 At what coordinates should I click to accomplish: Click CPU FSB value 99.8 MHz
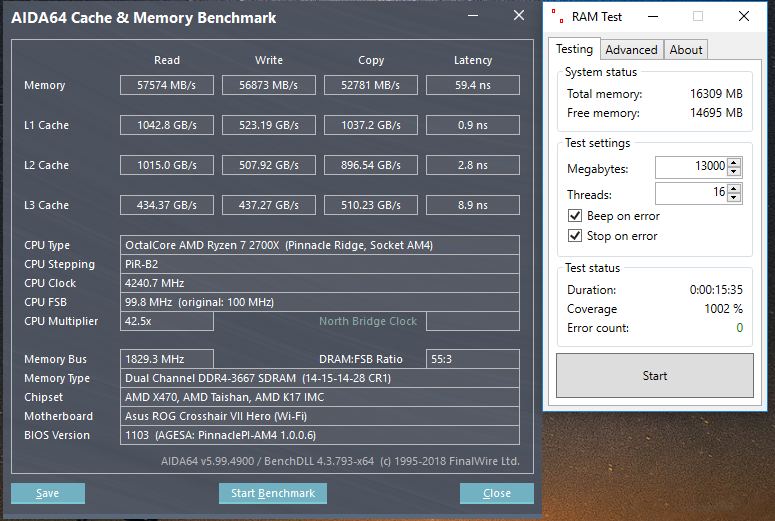click(x=320, y=302)
